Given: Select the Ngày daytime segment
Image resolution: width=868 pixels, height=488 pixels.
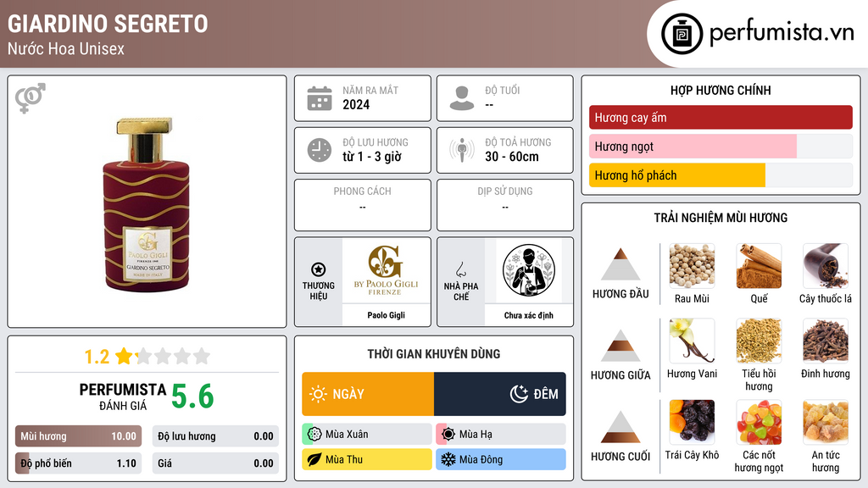Looking at the screenshot, I should coord(368,394).
